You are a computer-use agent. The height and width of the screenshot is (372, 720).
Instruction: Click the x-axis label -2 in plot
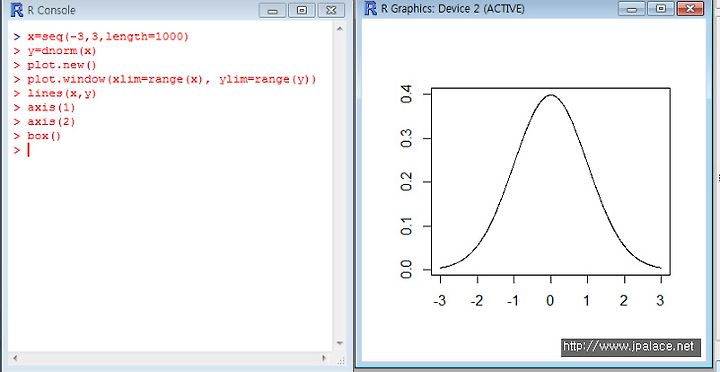(x=476, y=301)
